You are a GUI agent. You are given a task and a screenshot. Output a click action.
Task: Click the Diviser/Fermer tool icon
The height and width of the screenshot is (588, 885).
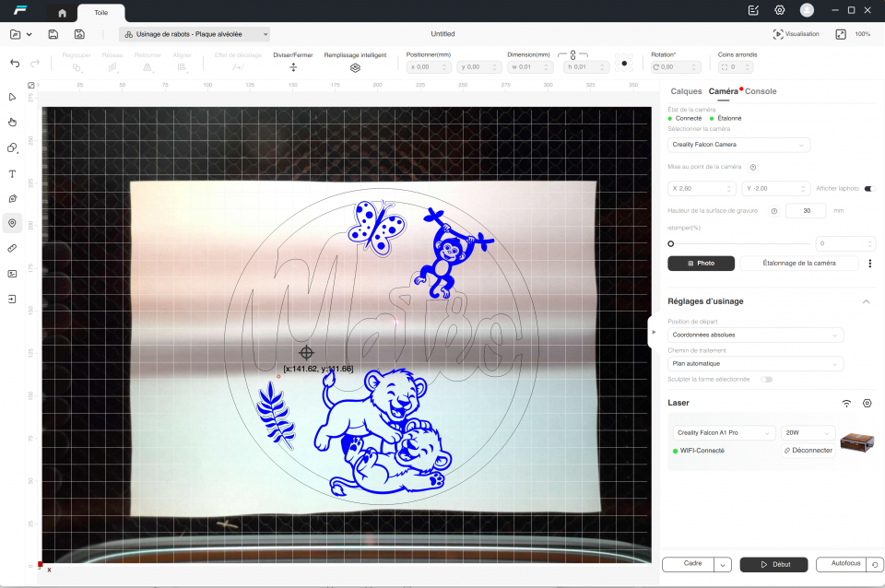click(x=293, y=67)
